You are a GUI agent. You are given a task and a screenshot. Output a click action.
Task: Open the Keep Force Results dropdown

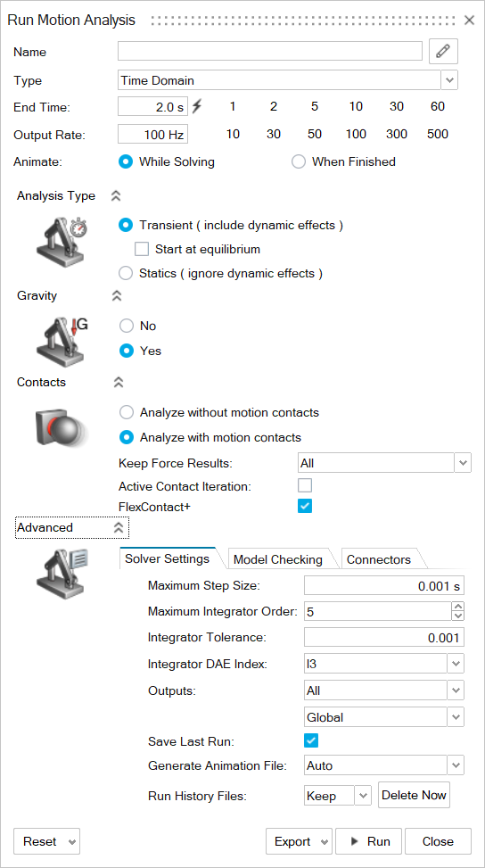point(463,462)
